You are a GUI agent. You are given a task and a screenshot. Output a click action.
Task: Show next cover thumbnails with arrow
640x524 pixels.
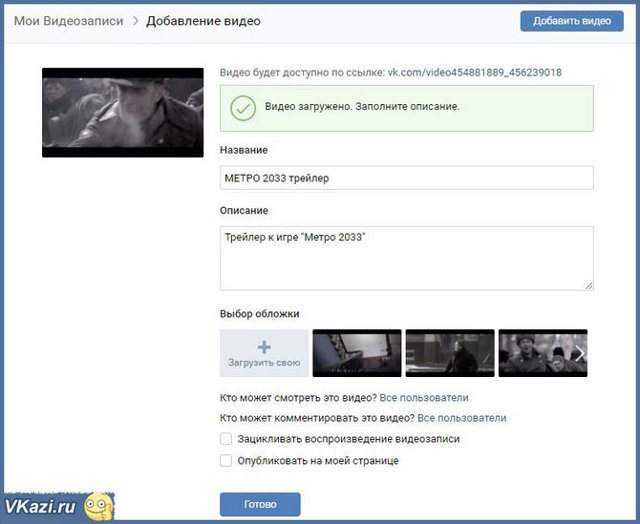(580, 353)
